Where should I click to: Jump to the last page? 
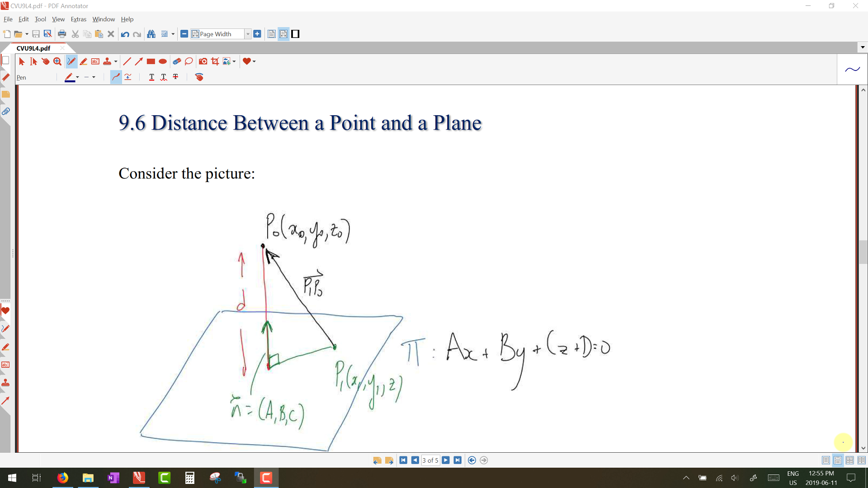click(x=458, y=460)
